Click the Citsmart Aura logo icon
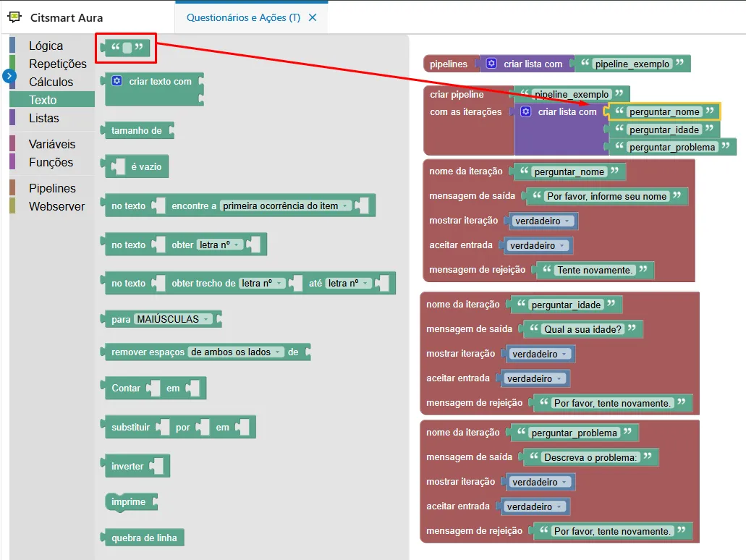746x560 pixels. pyautogui.click(x=14, y=17)
